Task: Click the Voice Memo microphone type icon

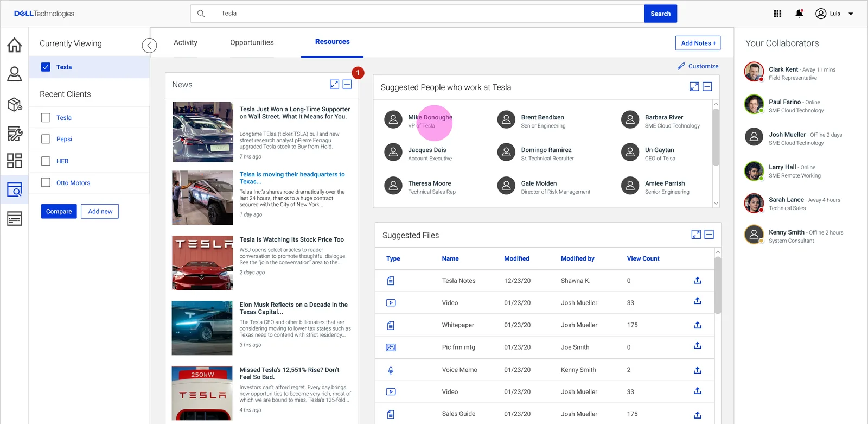Action: [x=391, y=370]
